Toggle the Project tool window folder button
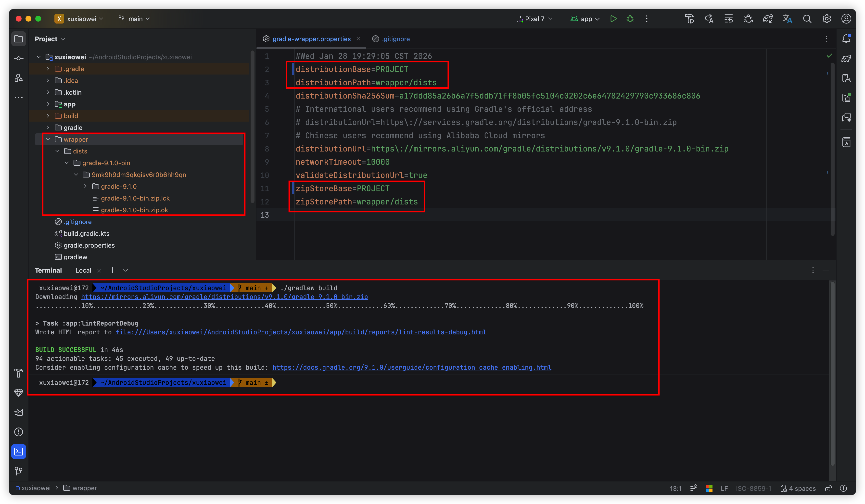 pyautogui.click(x=19, y=39)
